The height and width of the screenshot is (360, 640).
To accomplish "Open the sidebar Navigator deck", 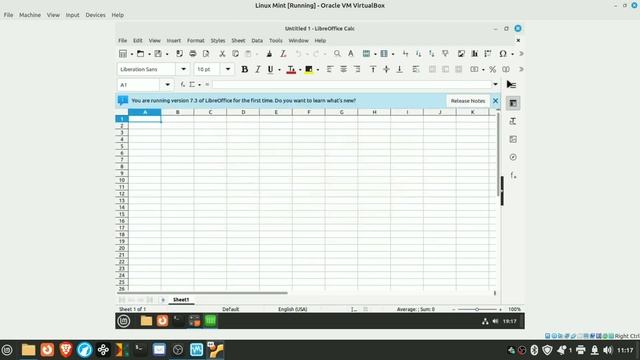I will [x=513, y=157].
